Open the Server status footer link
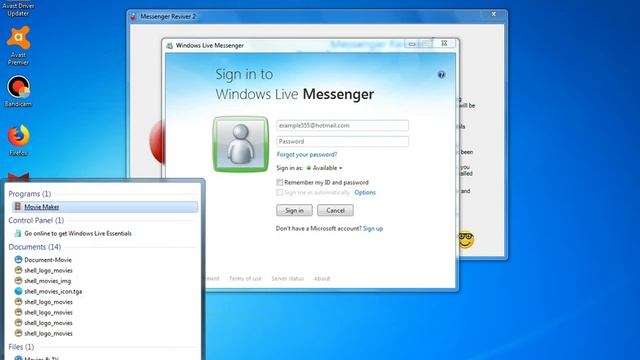 coord(288,278)
